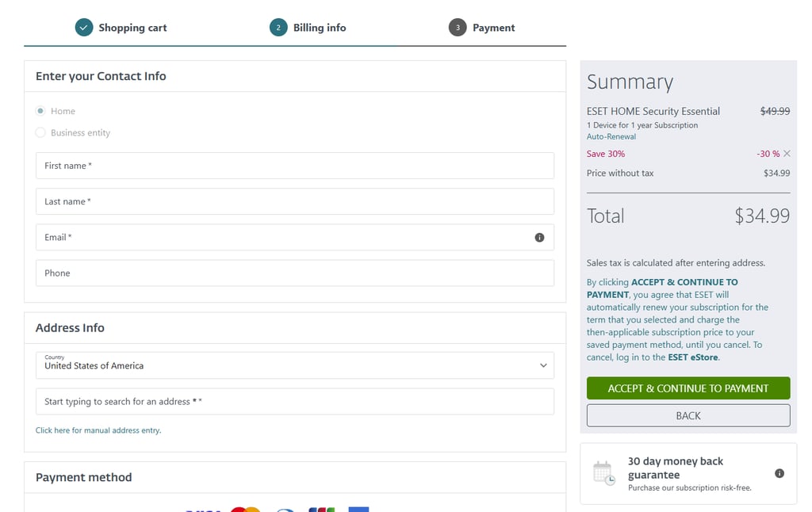The width and height of the screenshot is (812, 512).
Task: Click the Billing info step number icon
Action: [278, 28]
